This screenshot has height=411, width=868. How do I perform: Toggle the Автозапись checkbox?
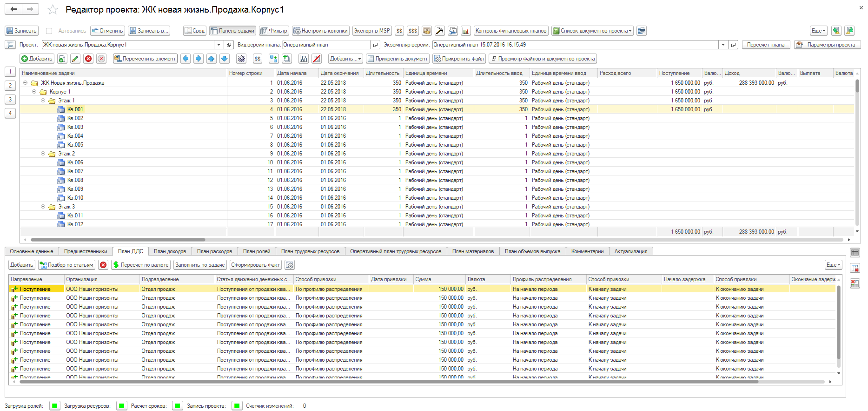[x=49, y=31]
